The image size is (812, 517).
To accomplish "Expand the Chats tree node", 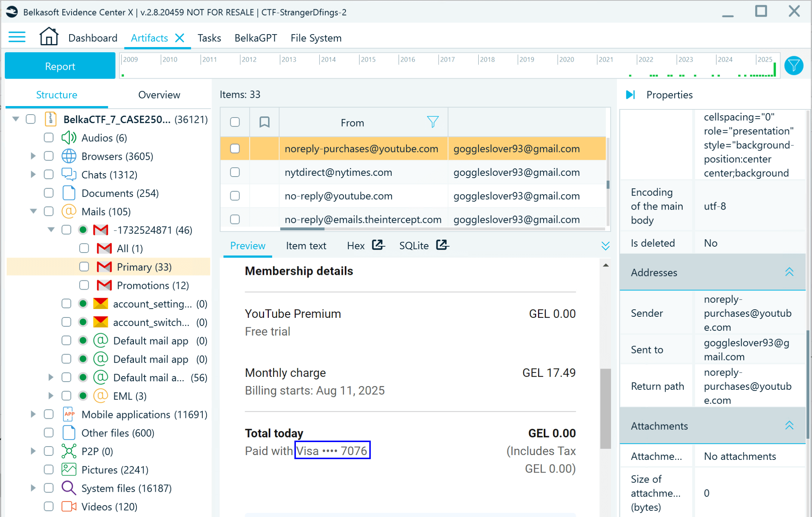I will (33, 174).
